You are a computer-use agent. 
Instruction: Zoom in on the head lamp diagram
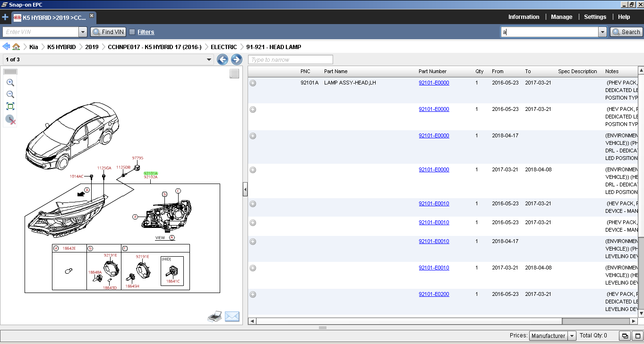tap(10, 82)
